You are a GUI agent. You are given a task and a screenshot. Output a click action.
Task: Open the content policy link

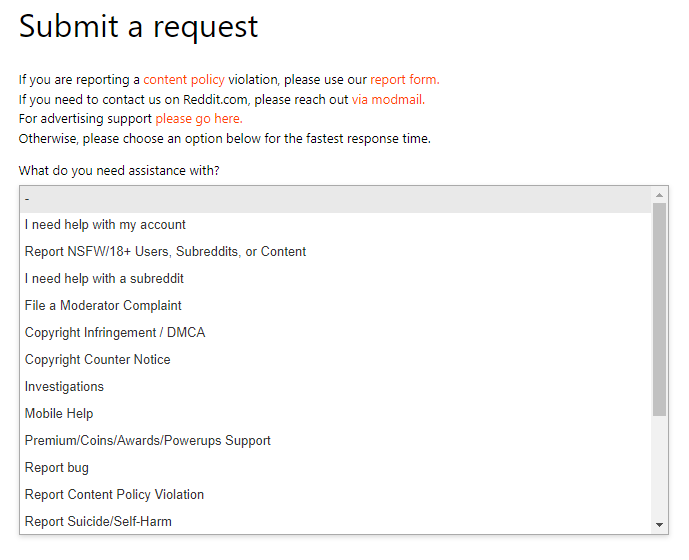click(184, 80)
